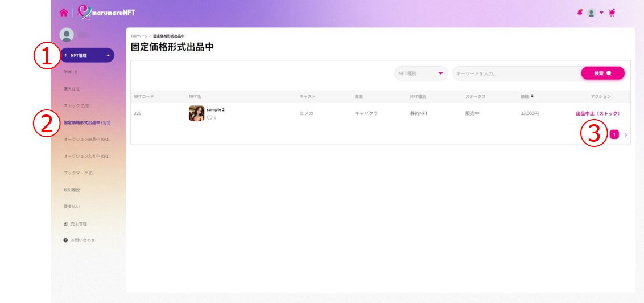644x303 pixels.
Task: Open 所有 (1) in sidebar
Action: [70, 72]
